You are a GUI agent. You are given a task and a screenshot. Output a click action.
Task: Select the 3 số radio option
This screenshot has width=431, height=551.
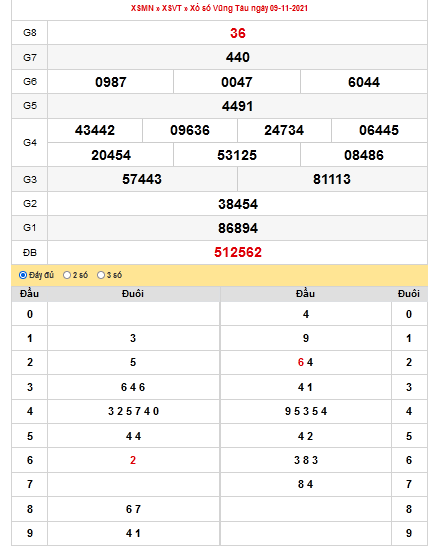(x=101, y=275)
